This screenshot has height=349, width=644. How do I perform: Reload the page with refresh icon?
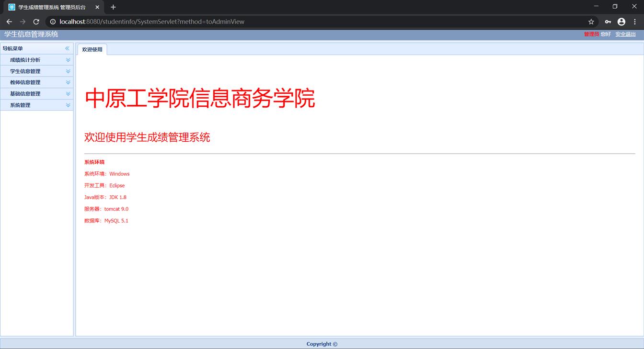pyautogui.click(x=36, y=22)
